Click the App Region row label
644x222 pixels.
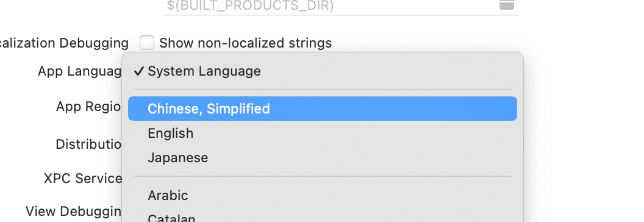[88, 107]
